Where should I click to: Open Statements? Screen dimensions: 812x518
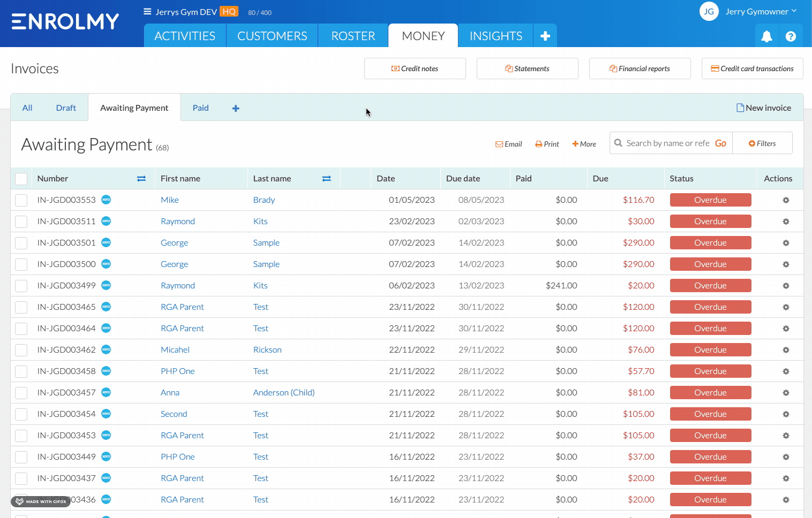(527, 68)
